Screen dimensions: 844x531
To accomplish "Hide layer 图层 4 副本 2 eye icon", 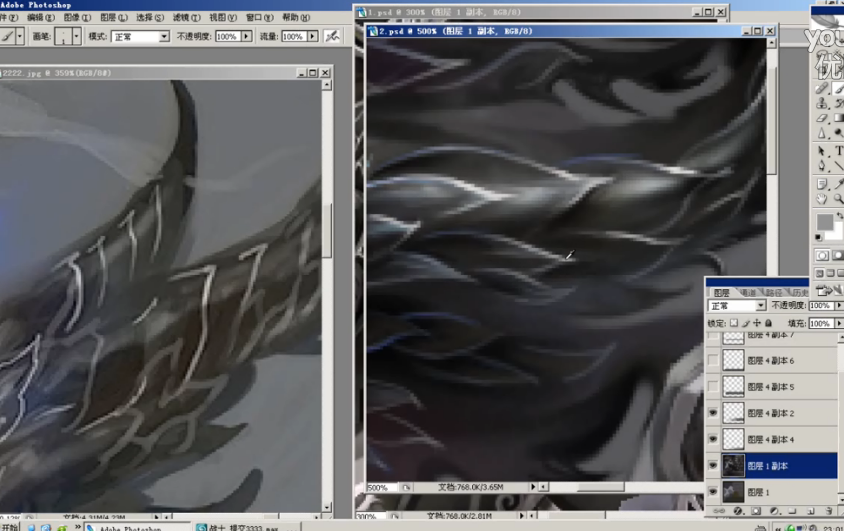I will (x=713, y=413).
